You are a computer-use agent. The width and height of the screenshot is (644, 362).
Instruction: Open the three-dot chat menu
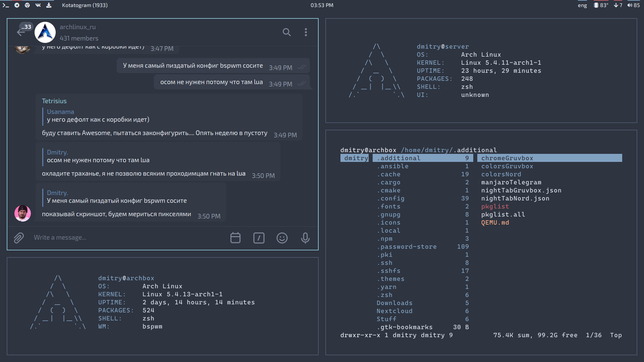click(306, 32)
